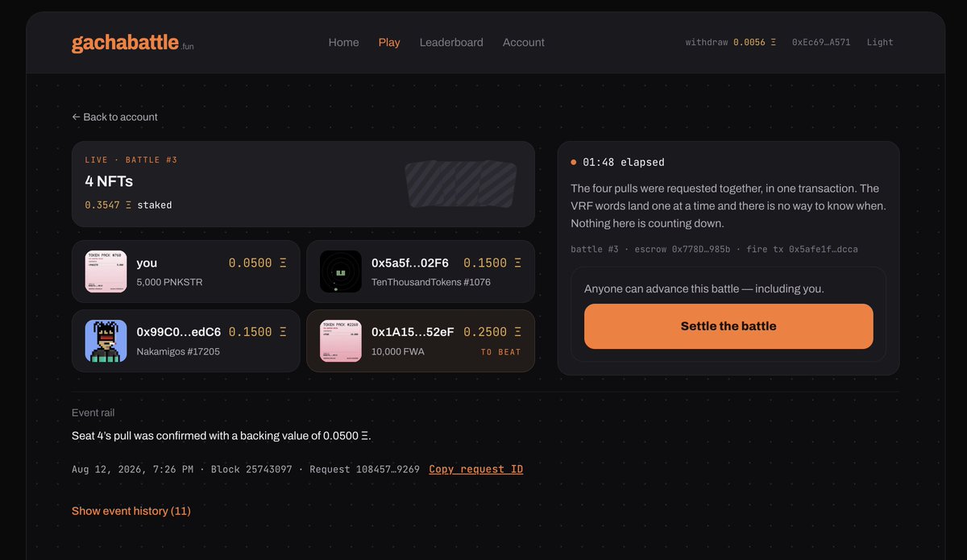
Task: Go back to account
Action: point(114,117)
